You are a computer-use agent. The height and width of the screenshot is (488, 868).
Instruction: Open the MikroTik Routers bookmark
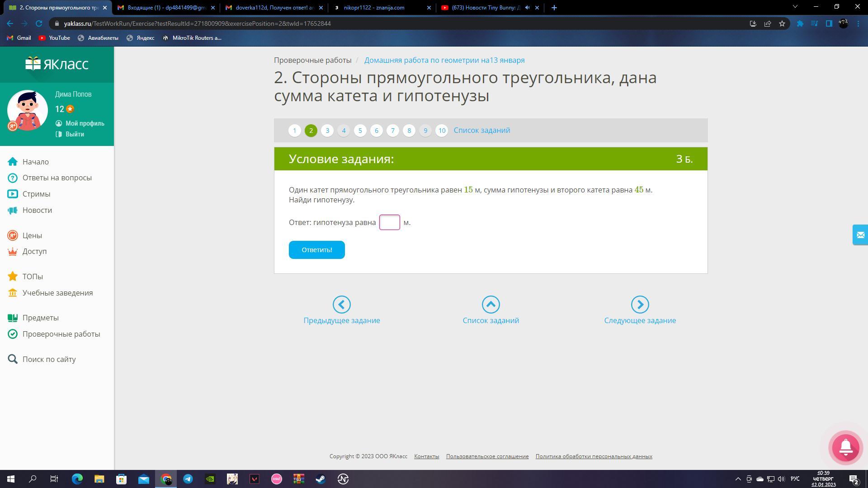[192, 38]
